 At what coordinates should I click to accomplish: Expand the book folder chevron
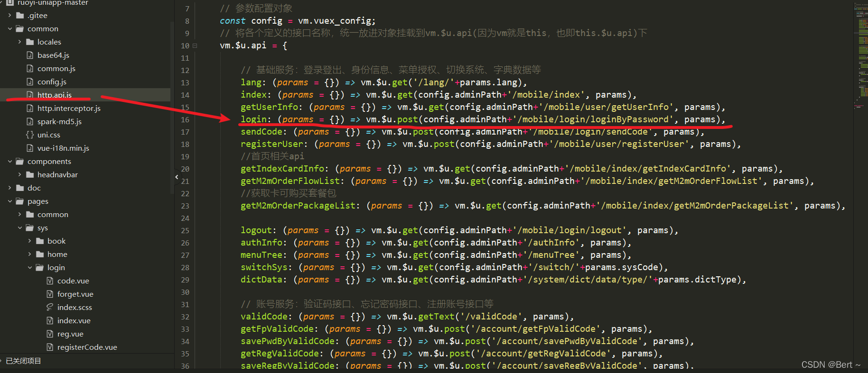tap(29, 241)
